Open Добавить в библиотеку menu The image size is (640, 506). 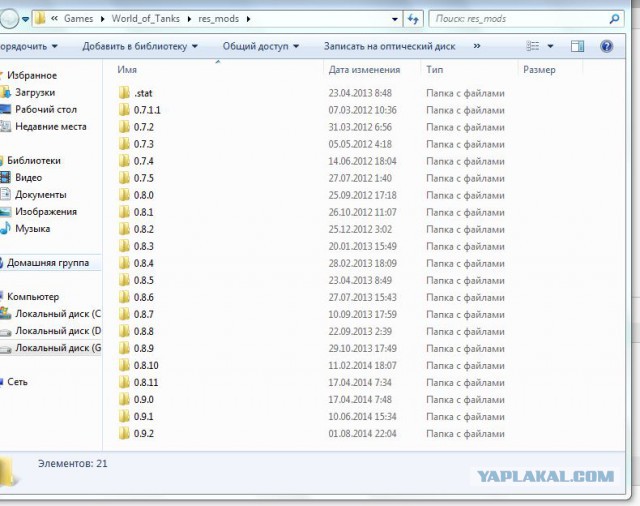[140, 46]
